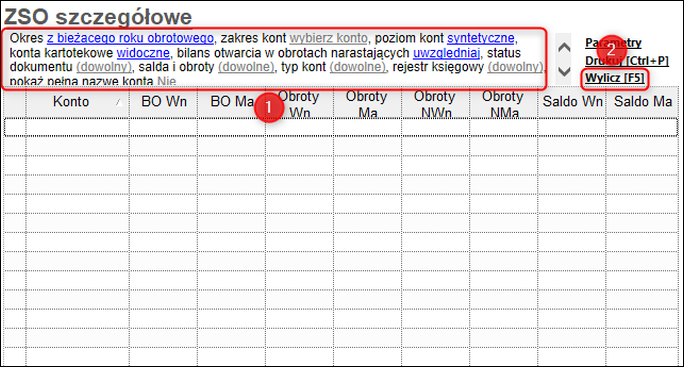Open 'salda i obroty' (dowolne) filter link
684x367 pixels.
click(x=246, y=67)
